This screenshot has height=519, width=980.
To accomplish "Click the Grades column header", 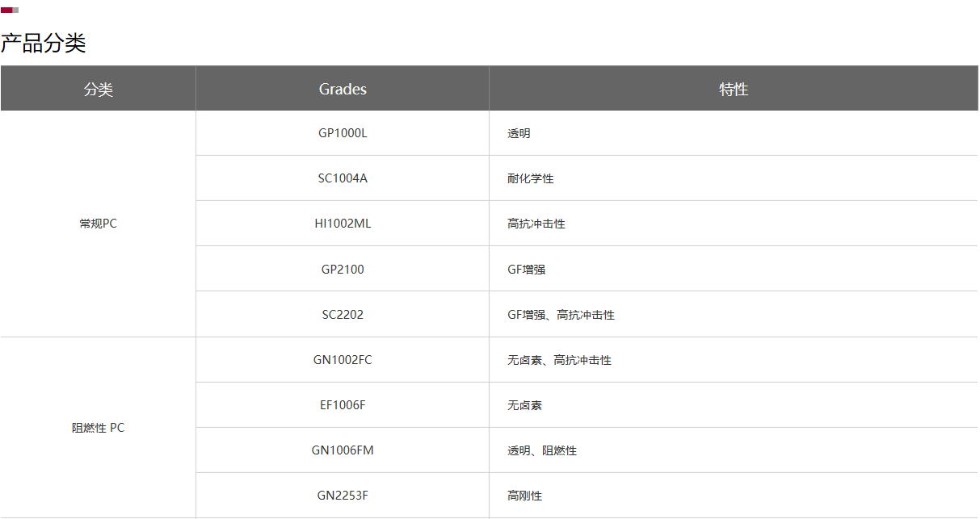I will pos(343,89).
